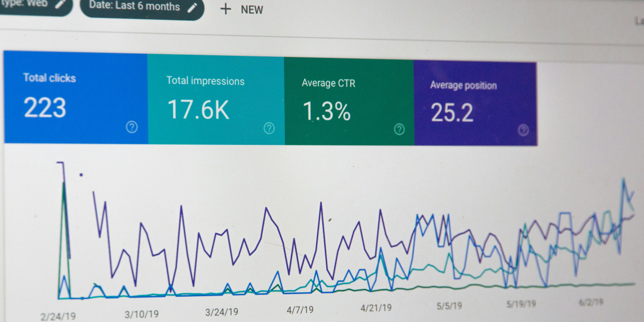The height and width of the screenshot is (322, 644).
Task: Open the help icon on Total clicks card
Action: [131, 127]
